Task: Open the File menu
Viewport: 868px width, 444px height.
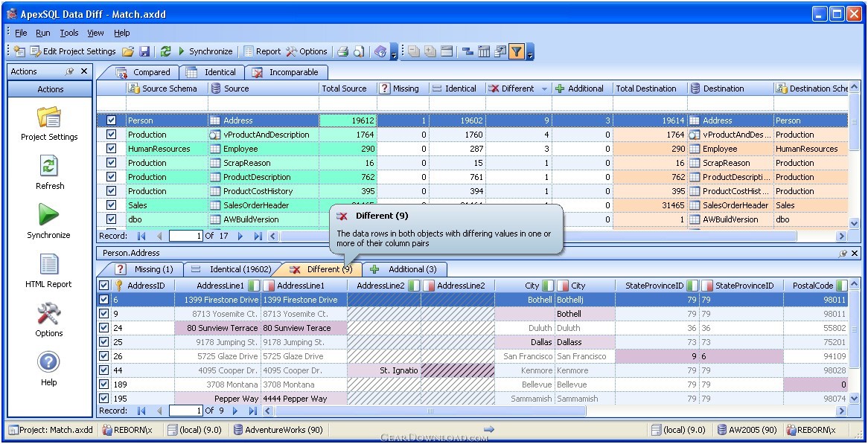Action: click(x=21, y=33)
